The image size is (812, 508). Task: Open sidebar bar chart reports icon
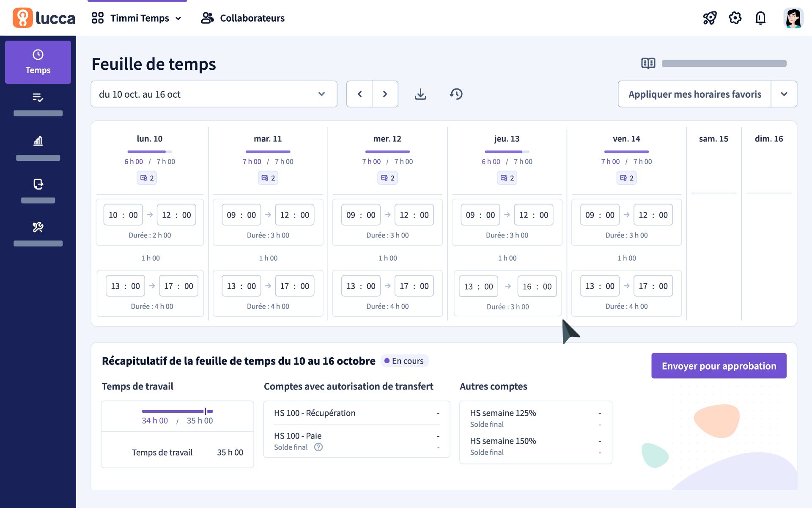click(38, 141)
